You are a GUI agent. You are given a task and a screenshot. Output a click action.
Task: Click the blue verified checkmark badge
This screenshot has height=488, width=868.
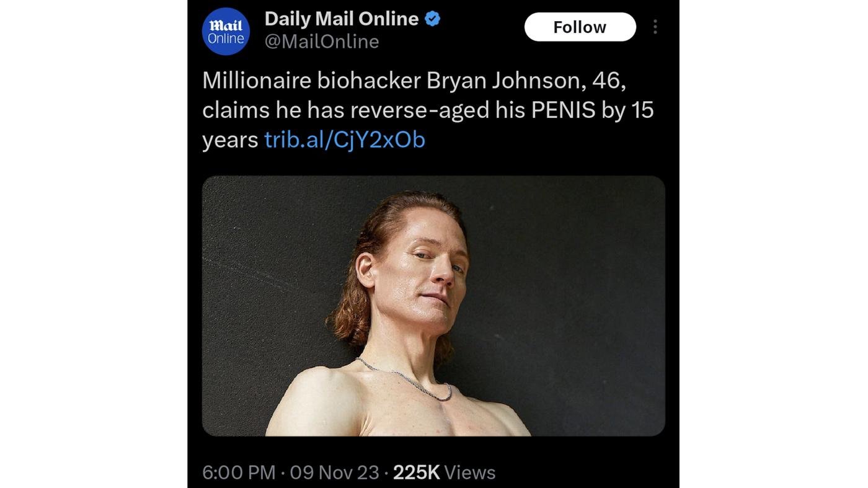432,19
